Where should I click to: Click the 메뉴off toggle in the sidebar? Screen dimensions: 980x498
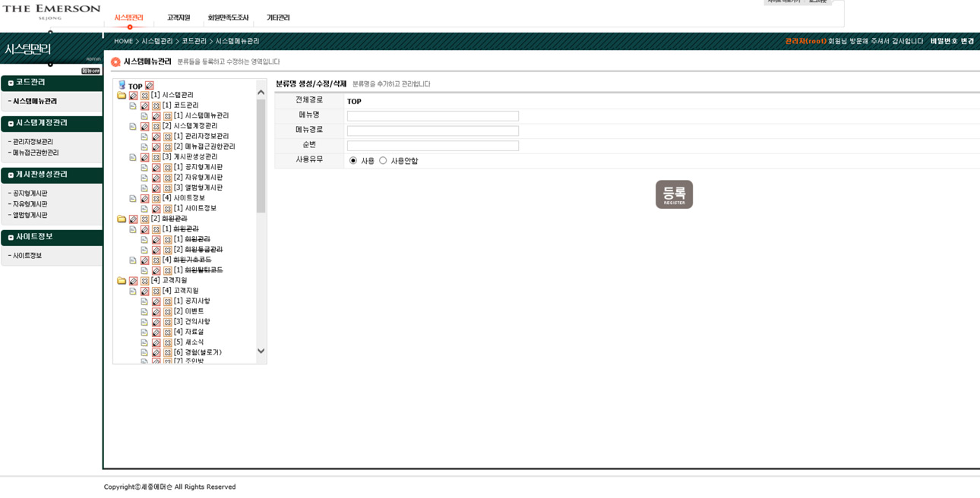(x=90, y=71)
